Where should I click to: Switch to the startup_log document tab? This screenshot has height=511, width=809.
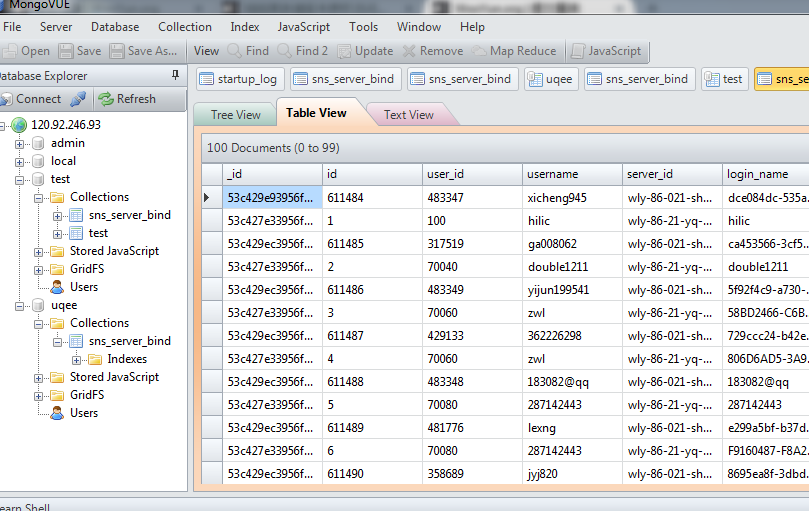click(240, 79)
